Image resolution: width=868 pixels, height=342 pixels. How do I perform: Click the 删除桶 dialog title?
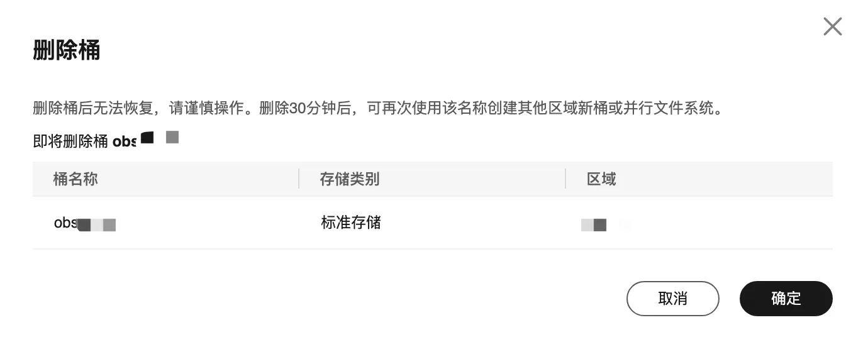66,51
